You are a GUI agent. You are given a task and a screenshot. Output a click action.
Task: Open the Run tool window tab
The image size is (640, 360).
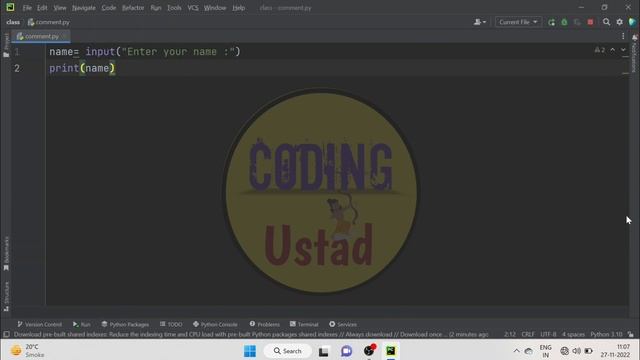82,324
